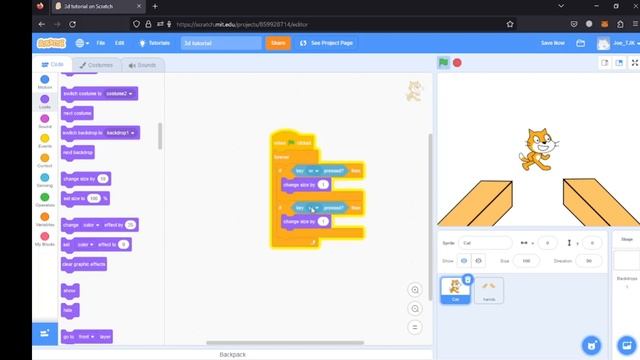640x360 pixels.
Task: Select the Motion block category
Action: click(x=45, y=82)
